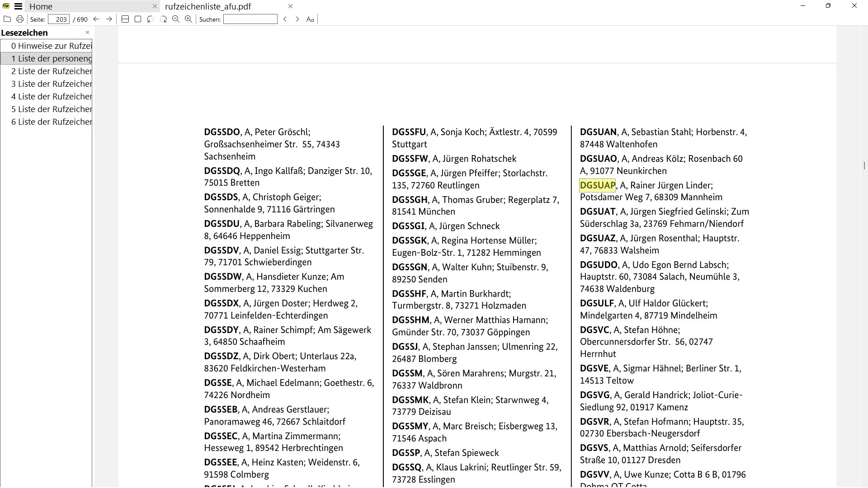The width and height of the screenshot is (868, 488).
Task: Zoom in on the document
Action: click(x=189, y=19)
